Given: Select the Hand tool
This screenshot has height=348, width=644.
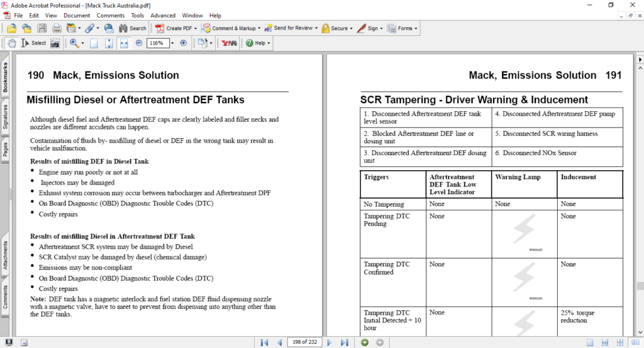Looking at the screenshot, I should click(x=11, y=43).
